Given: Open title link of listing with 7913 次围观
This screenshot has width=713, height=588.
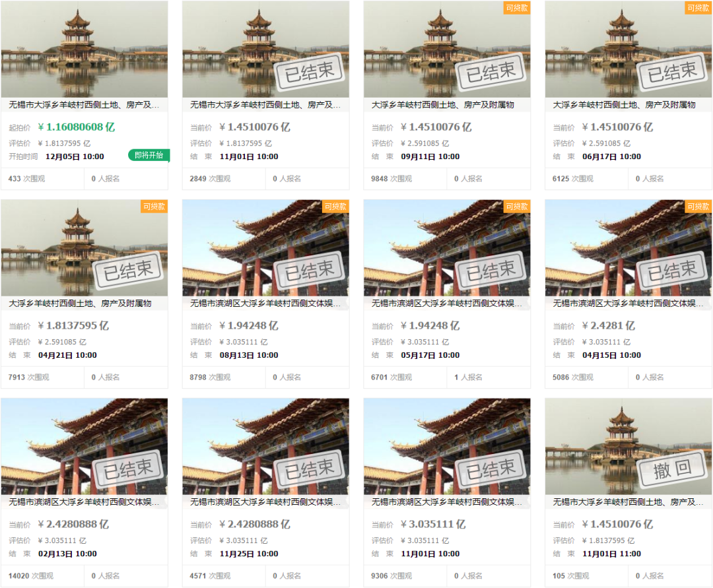Looking at the screenshot, I should pyautogui.click(x=80, y=304).
